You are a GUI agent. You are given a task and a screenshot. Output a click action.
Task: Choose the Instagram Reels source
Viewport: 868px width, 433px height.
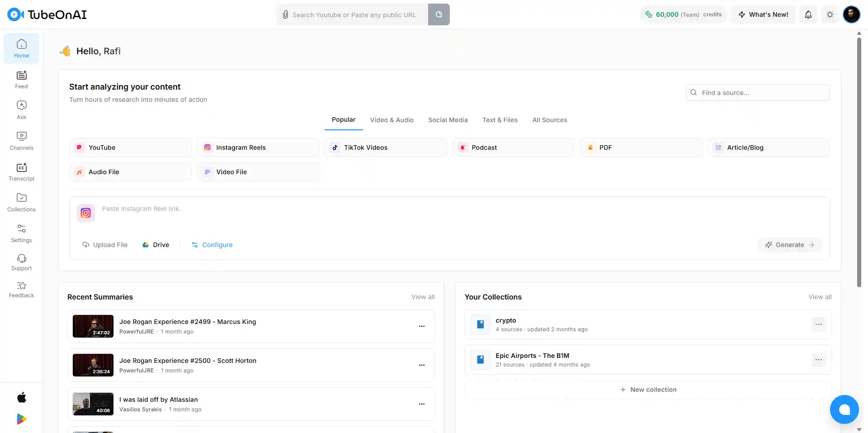[258, 148]
